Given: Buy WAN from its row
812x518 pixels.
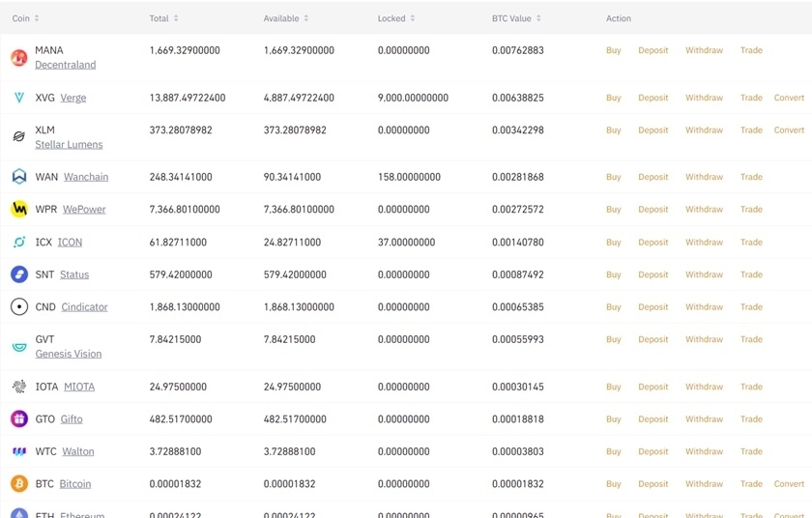Looking at the screenshot, I should (613, 177).
